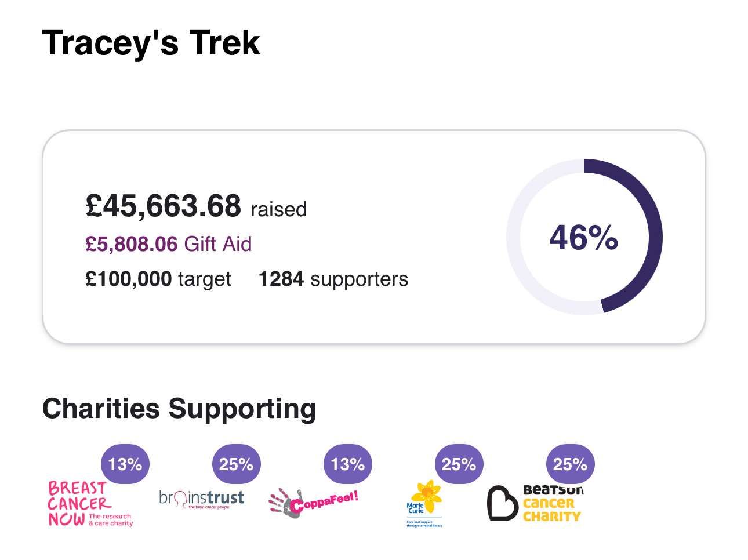
Task: Click the 46% label inside the ring
Action: [x=584, y=238]
